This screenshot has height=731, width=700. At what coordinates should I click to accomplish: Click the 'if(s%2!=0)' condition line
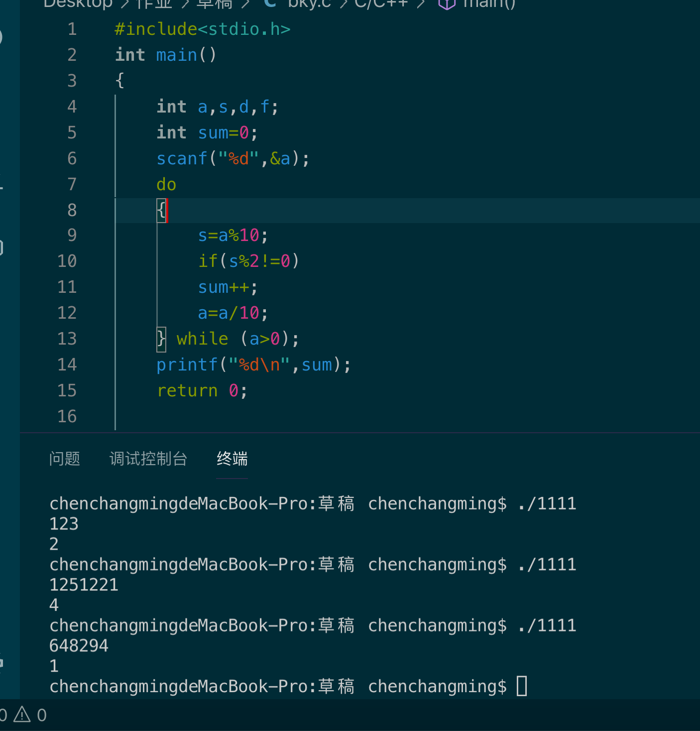[248, 261]
